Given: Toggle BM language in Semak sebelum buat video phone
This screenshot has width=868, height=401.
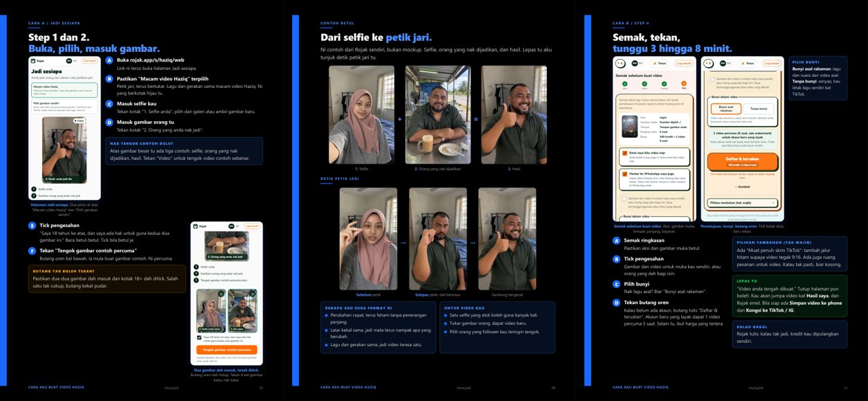Looking at the screenshot, I should [634, 63].
